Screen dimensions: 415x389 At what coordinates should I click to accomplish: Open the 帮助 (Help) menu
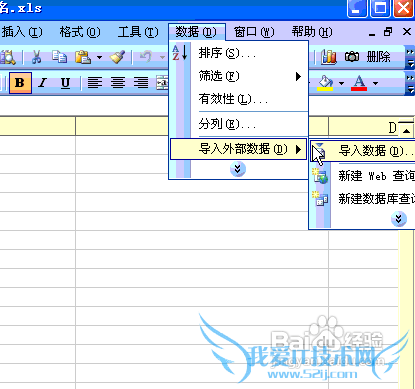pyautogui.click(x=312, y=32)
